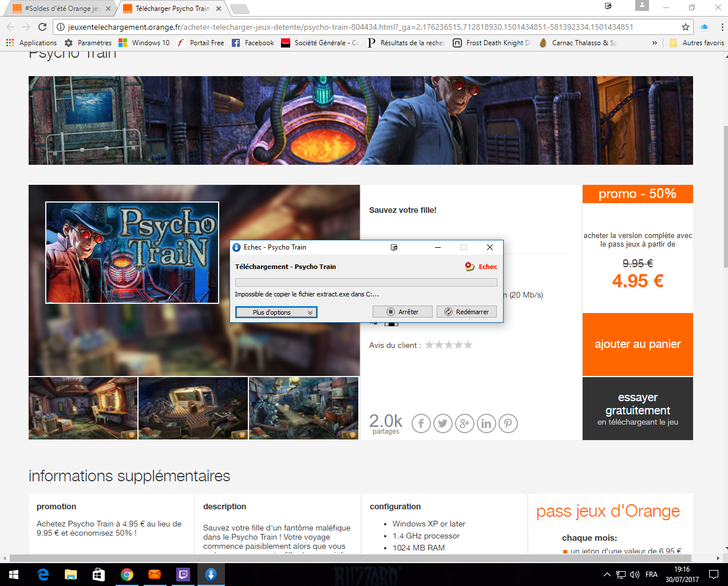The width and height of the screenshot is (728, 586).
Task: Open the Paramètres bookmark
Action: tap(88, 43)
